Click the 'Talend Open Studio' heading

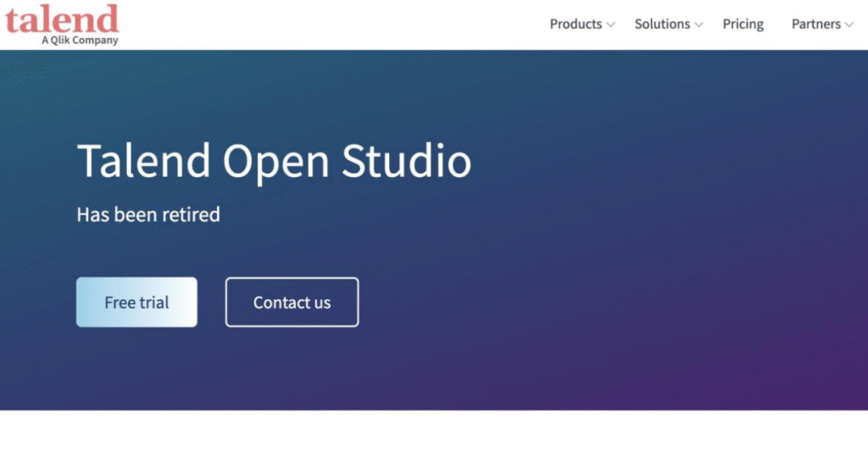[x=274, y=161]
